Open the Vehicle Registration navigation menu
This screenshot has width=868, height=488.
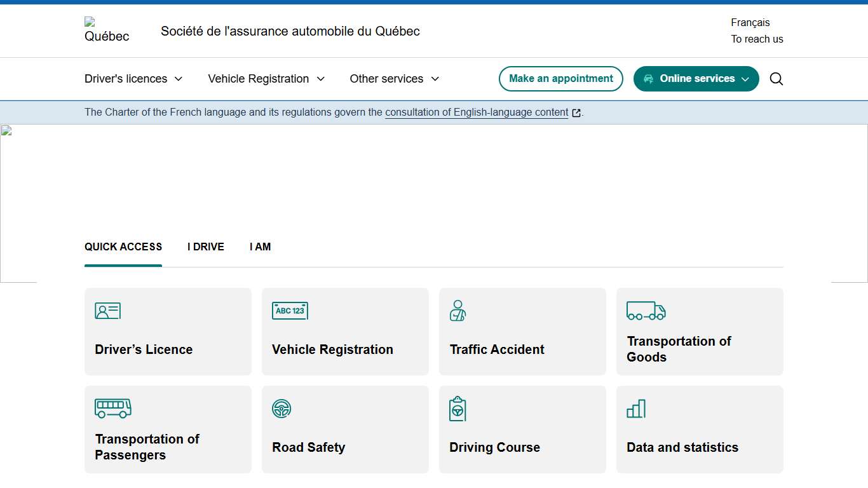click(266, 79)
